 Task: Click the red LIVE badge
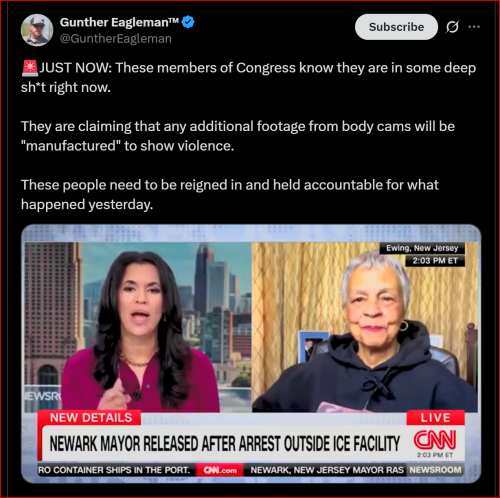(x=436, y=418)
